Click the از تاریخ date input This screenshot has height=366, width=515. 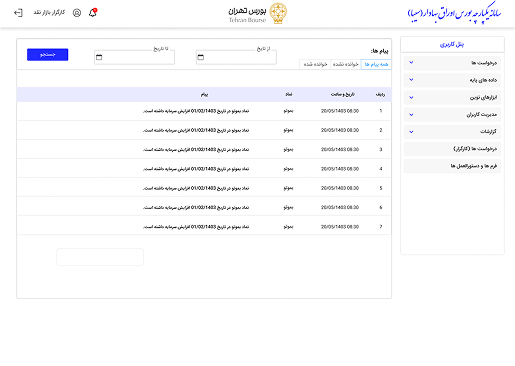pos(236,57)
